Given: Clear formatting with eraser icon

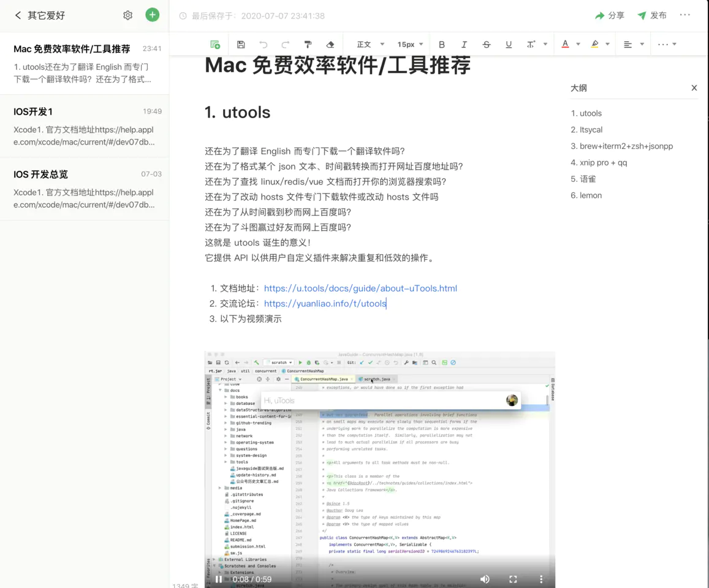Looking at the screenshot, I should tap(330, 44).
